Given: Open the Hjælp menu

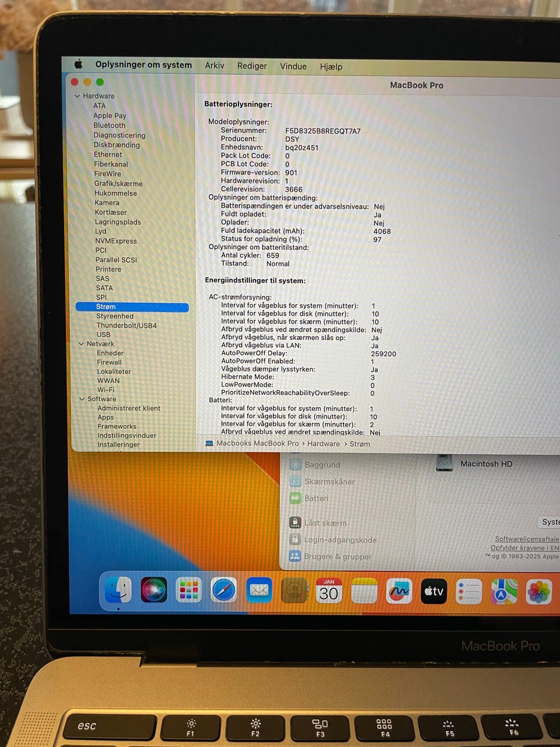Looking at the screenshot, I should pos(331,67).
